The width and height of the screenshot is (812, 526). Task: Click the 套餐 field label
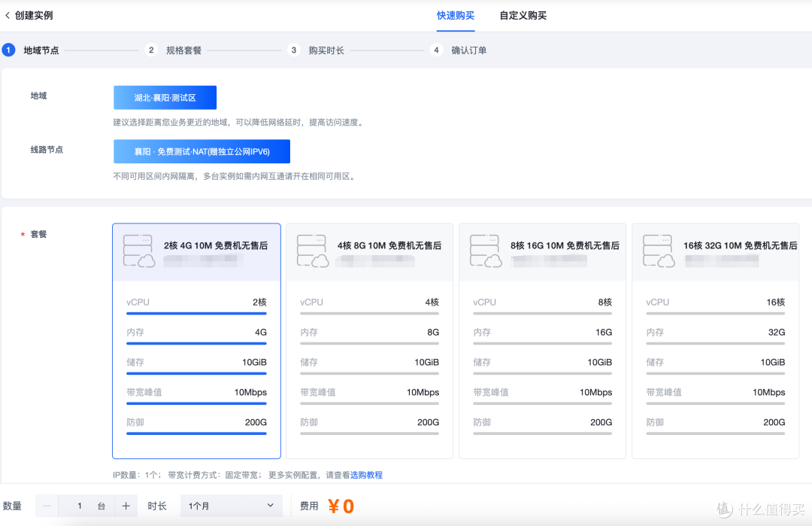(38, 234)
